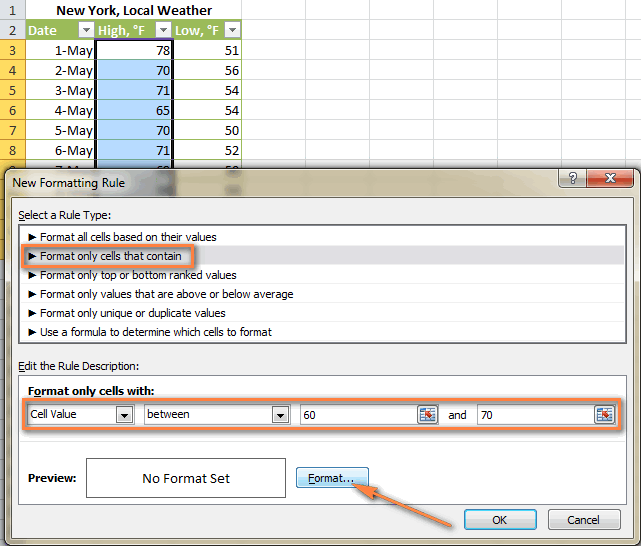Click the minimum value field containing 60

point(358,415)
